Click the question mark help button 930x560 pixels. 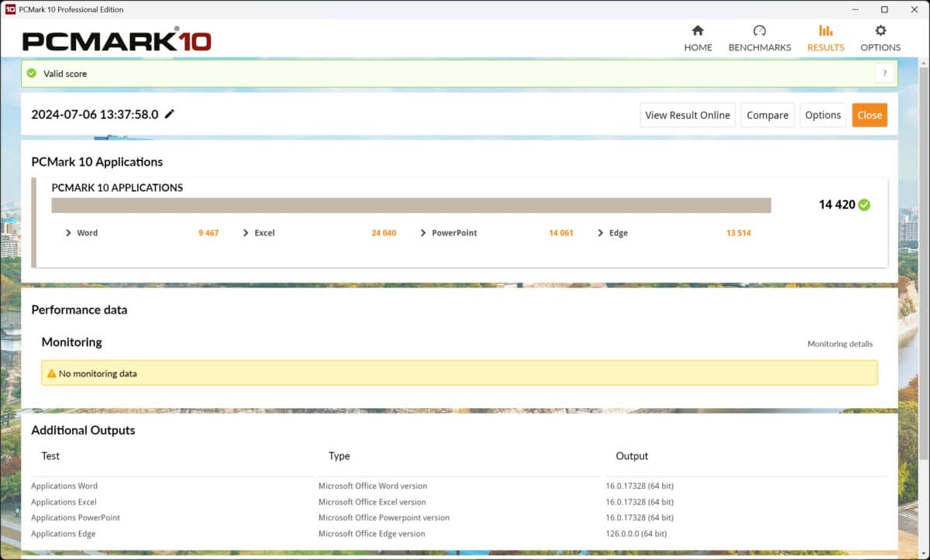(x=885, y=74)
